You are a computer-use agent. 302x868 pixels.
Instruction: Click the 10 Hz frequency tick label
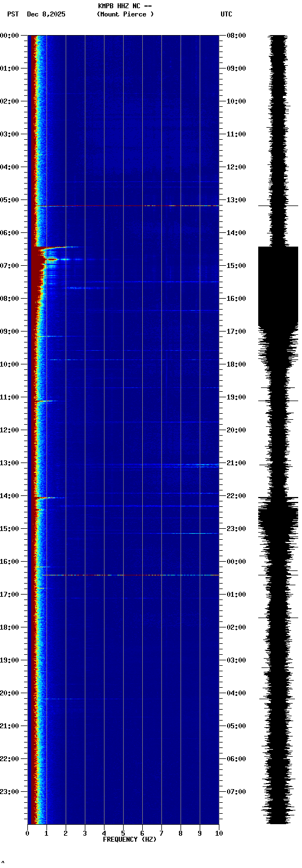click(219, 833)
